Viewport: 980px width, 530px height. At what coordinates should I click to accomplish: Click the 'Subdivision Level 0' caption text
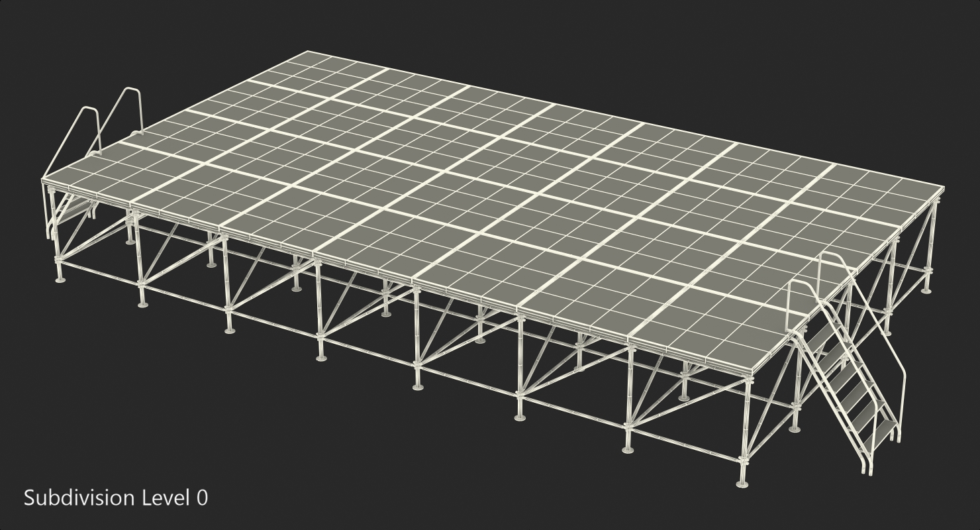[116, 498]
